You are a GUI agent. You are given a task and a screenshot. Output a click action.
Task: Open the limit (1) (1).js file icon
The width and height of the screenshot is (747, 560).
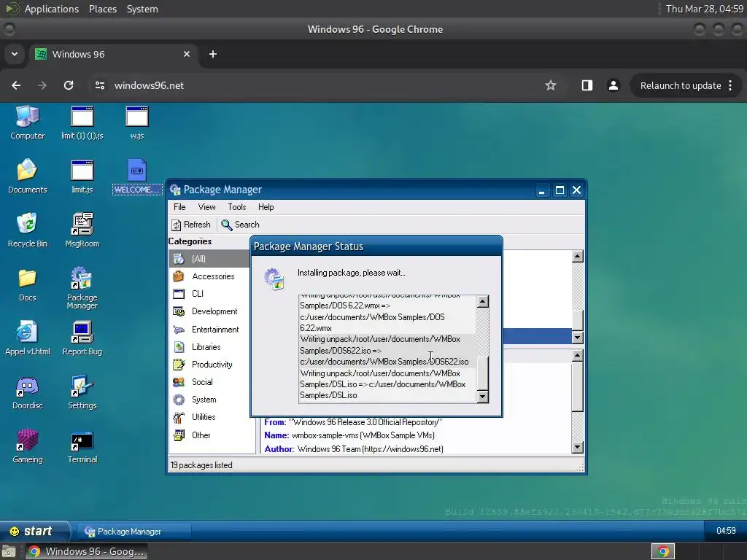[82, 122]
